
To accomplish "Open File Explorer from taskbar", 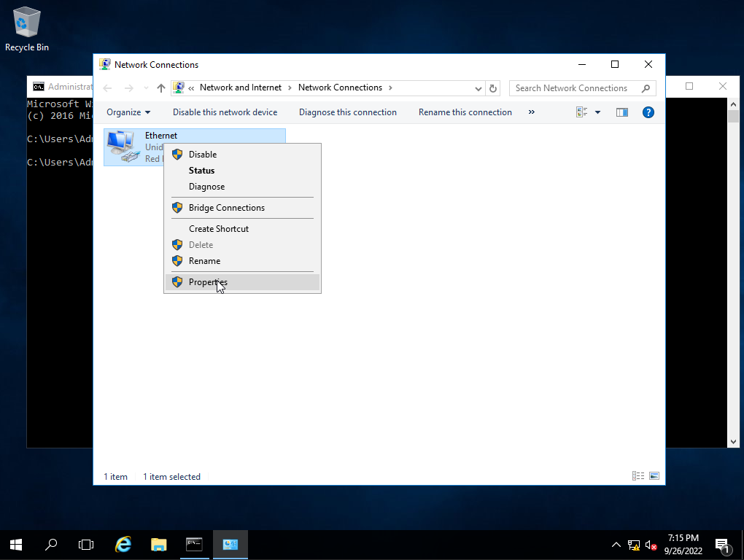I will [158, 545].
